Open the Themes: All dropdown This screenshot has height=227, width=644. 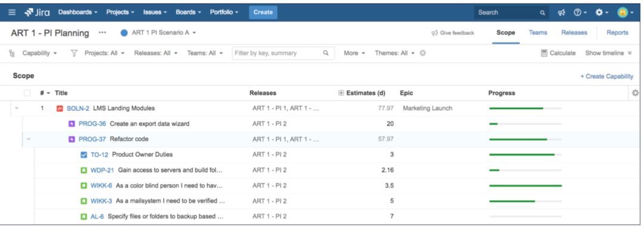click(395, 53)
